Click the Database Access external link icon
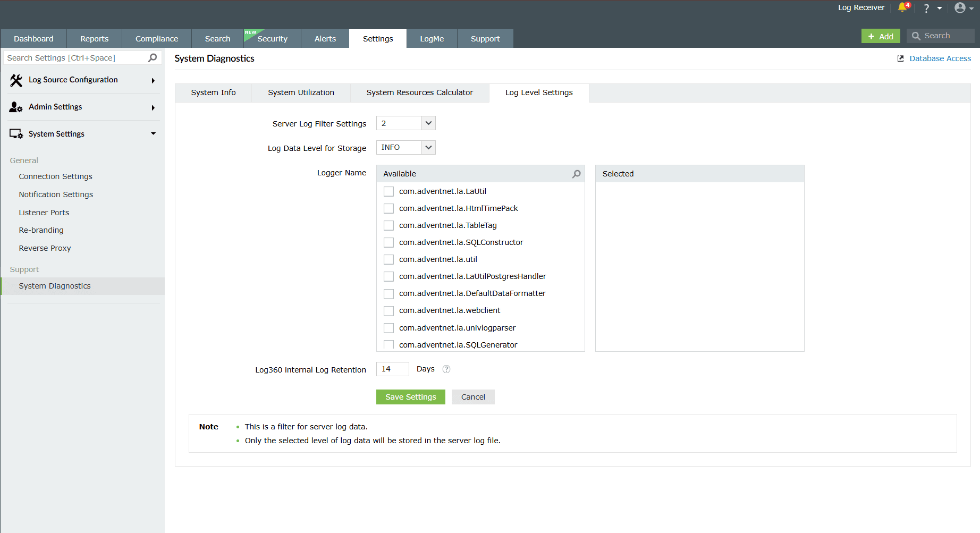The width and height of the screenshot is (980, 533). pos(900,58)
